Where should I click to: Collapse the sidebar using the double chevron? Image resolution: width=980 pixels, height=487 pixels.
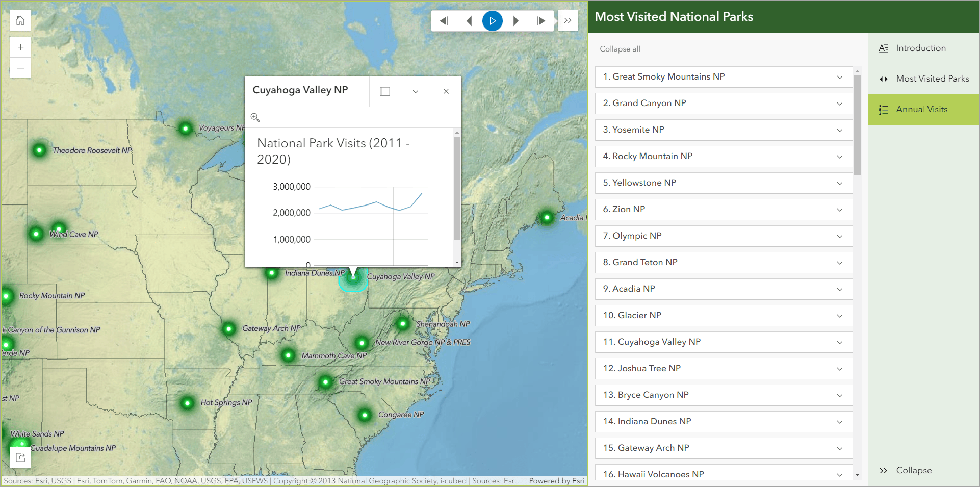tap(884, 470)
